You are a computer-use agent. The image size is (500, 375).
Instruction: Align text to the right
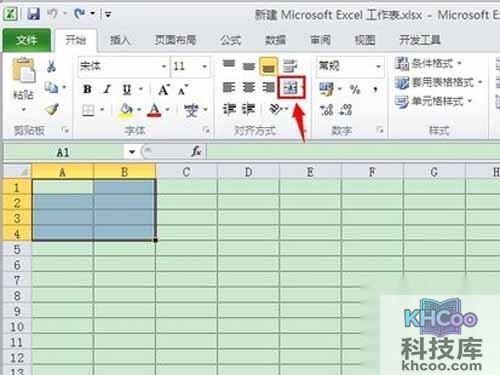point(269,88)
